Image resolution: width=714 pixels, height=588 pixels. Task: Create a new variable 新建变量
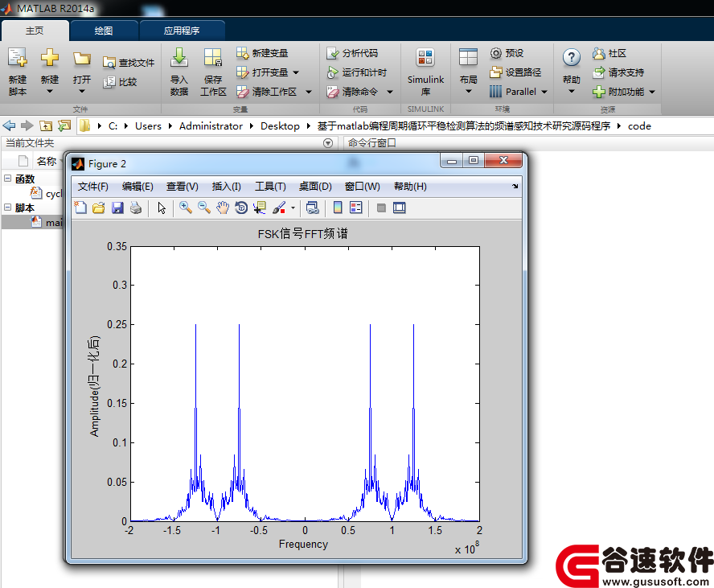tap(262, 53)
